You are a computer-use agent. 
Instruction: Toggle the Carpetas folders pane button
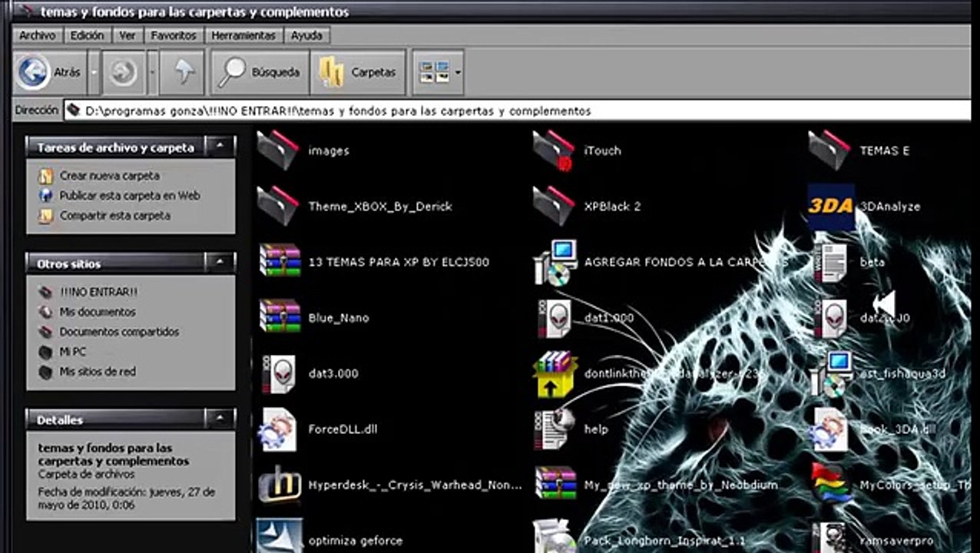pyautogui.click(x=359, y=73)
